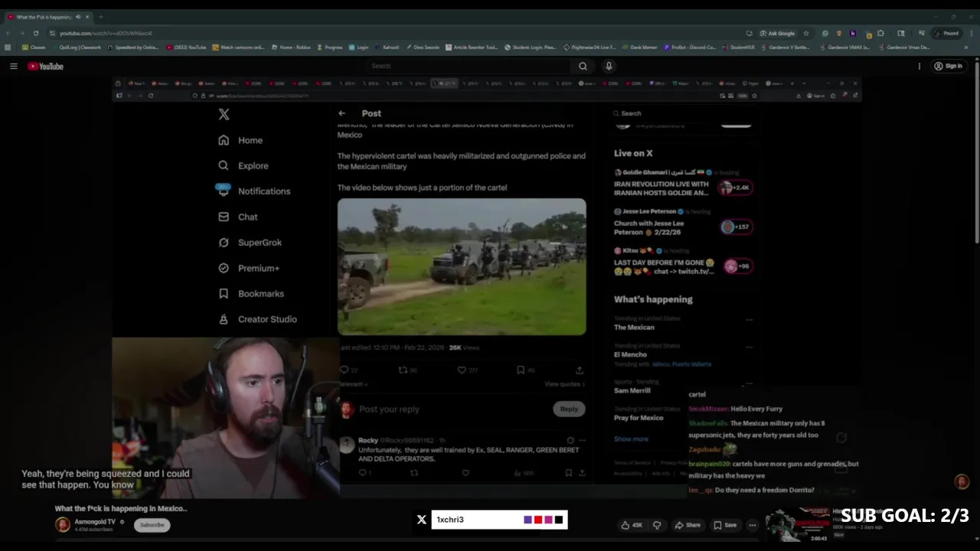Click the YouTube search magnifier button
Screen dimensions: 980x551
tap(583, 67)
